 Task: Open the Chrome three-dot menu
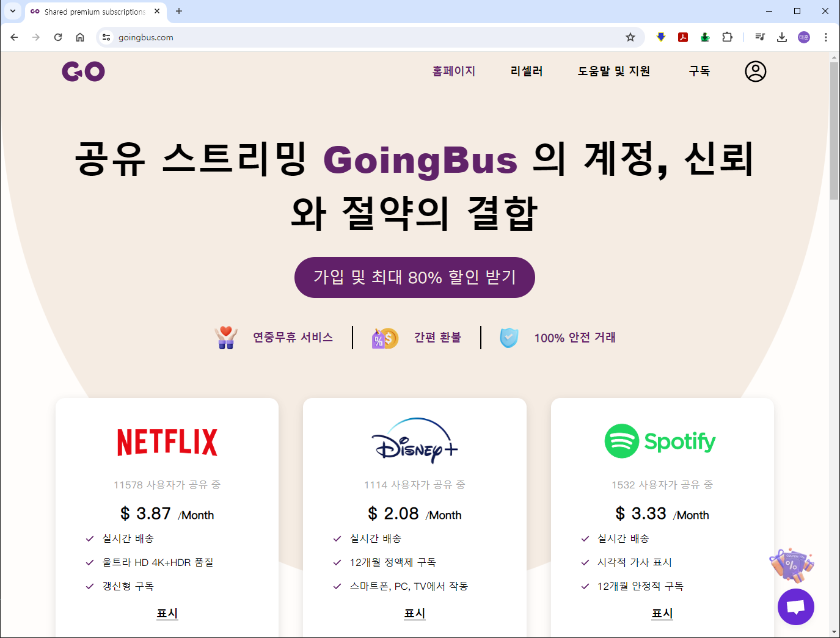826,37
